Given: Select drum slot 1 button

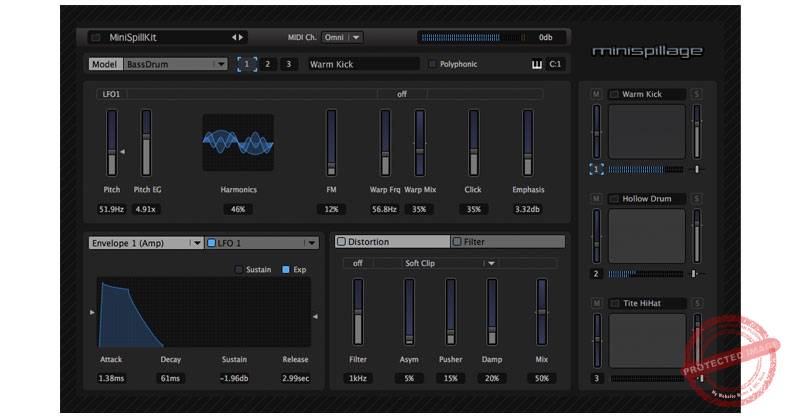Looking at the screenshot, I should pyautogui.click(x=247, y=64).
